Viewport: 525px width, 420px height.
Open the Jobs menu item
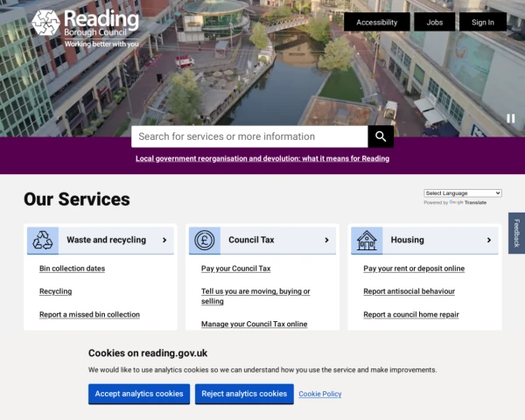(x=435, y=22)
